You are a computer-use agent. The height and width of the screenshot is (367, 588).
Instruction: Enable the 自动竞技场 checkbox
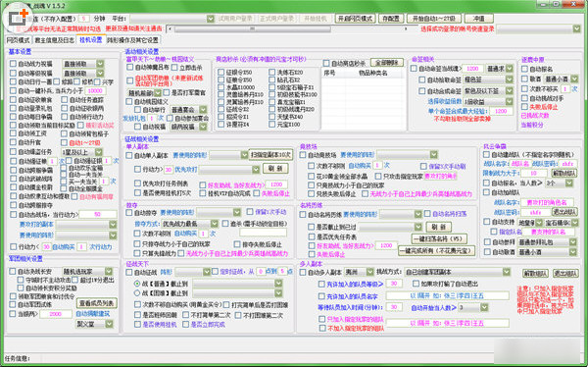(303, 155)
